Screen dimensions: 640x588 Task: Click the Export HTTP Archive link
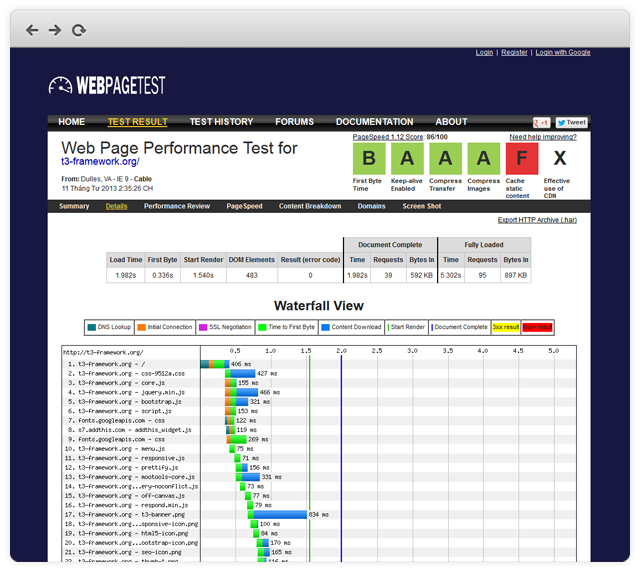click(x=537, y=220)
